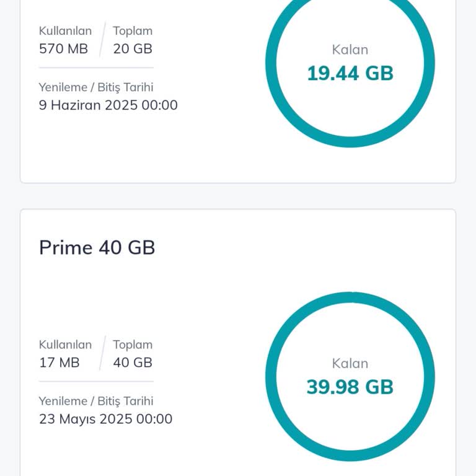
Task: Click the progress ring around 39.98 GB
Action: [x=270, y=376]
